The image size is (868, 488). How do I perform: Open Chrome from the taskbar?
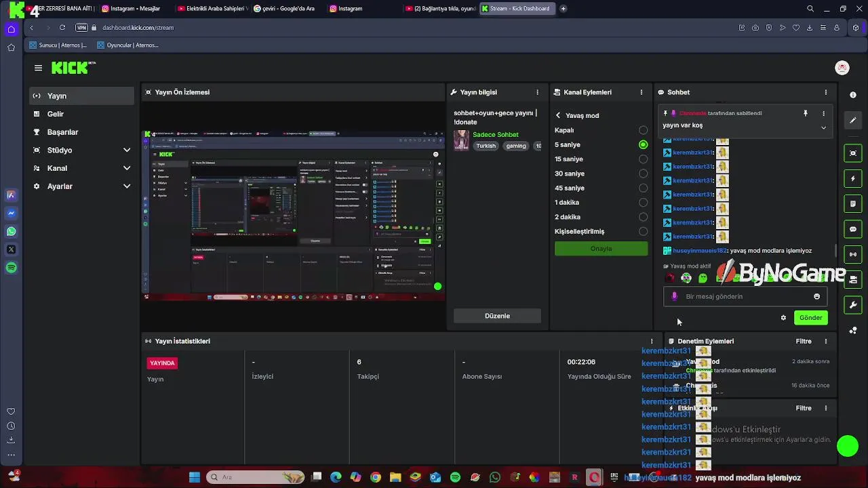pyautogui.click(x=376, y=477)
